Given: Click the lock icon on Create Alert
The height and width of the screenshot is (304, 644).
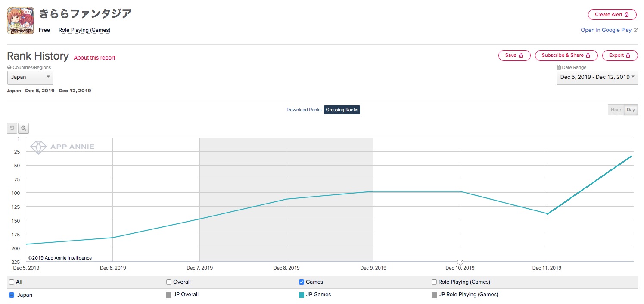Looking at the screenshot, I should (627, 15).
